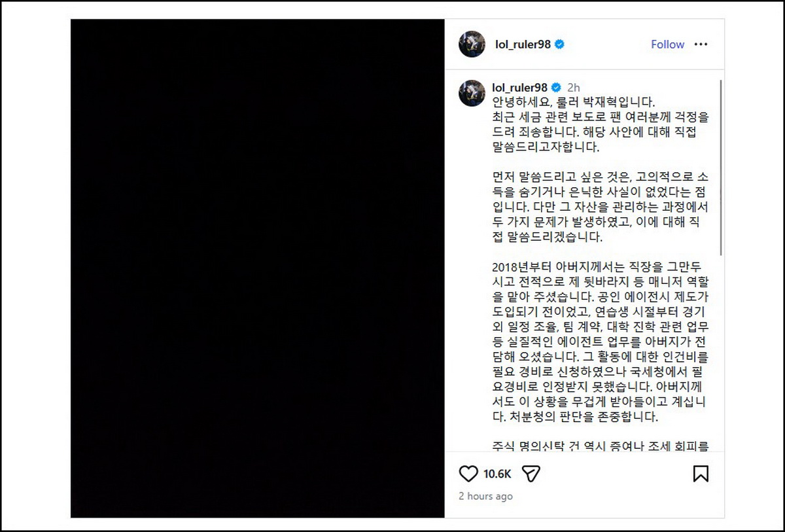Screen dimensions: 785x532
Task: Click the '2 hours ago' post timestamp
Action: [x=485, y=496]
